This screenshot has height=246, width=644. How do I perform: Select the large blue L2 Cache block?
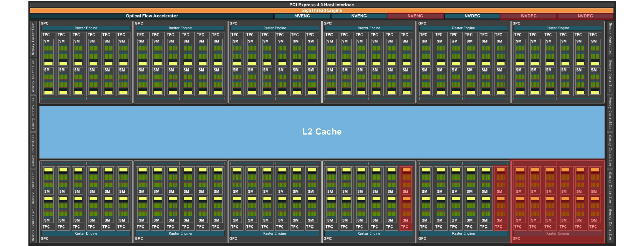[322, 132]
